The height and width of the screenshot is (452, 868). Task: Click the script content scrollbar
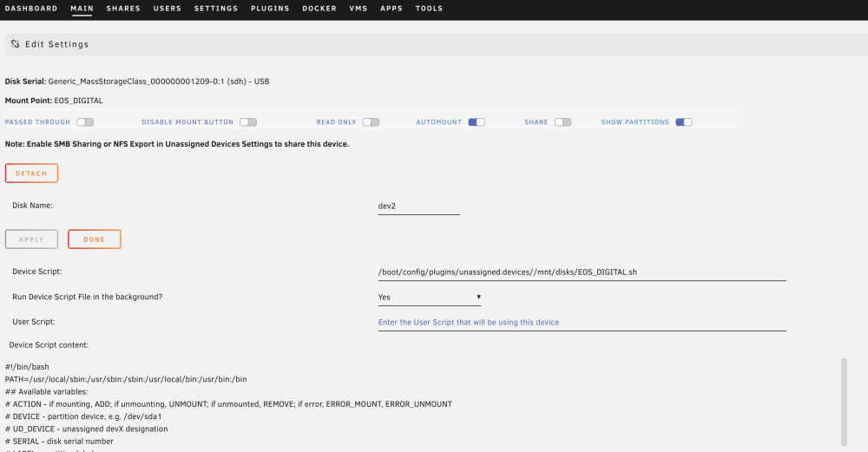(844, 402)
